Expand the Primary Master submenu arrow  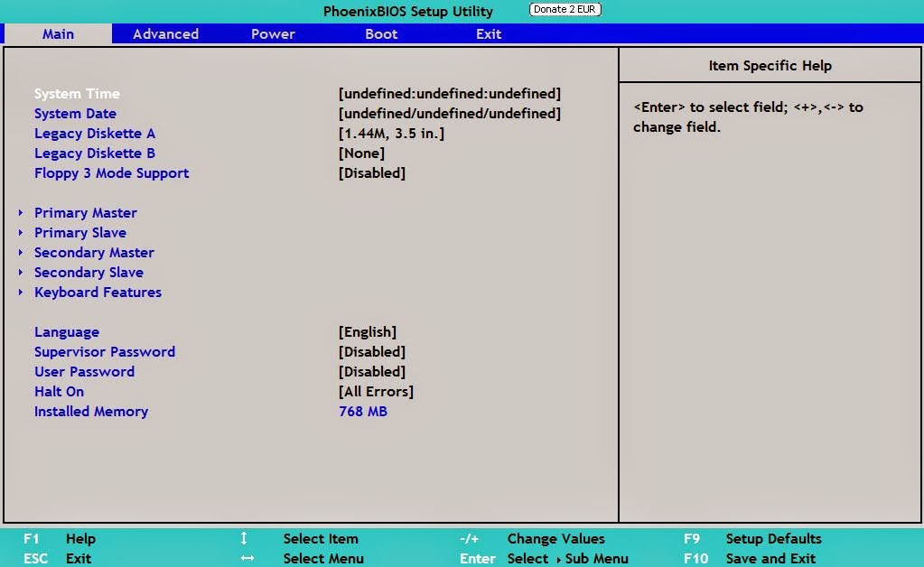(21, 212)
